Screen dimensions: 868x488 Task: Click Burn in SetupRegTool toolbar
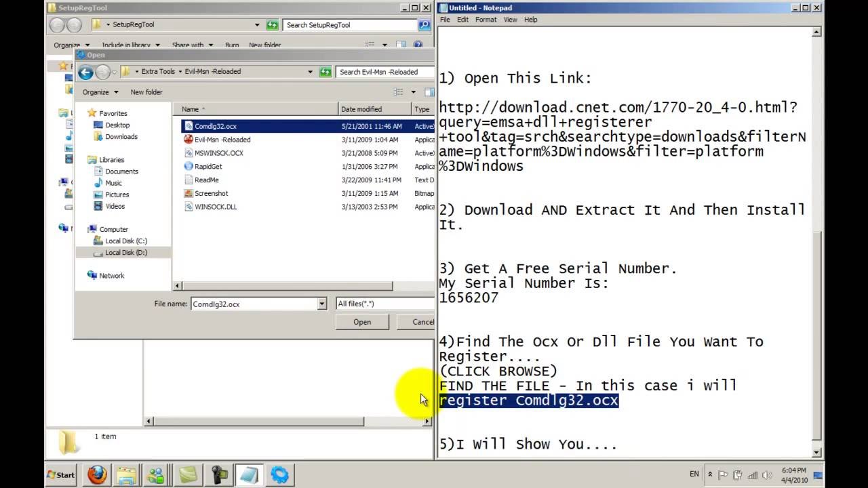click(232, 45)
